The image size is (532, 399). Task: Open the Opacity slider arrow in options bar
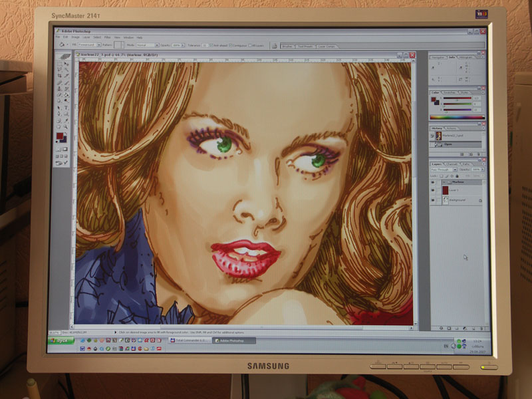click(183, 45)
